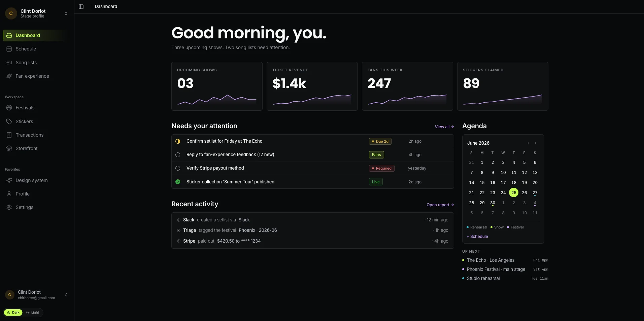
Task: Click the Schedule calendar icon
Action: click(x=9, y=49)
